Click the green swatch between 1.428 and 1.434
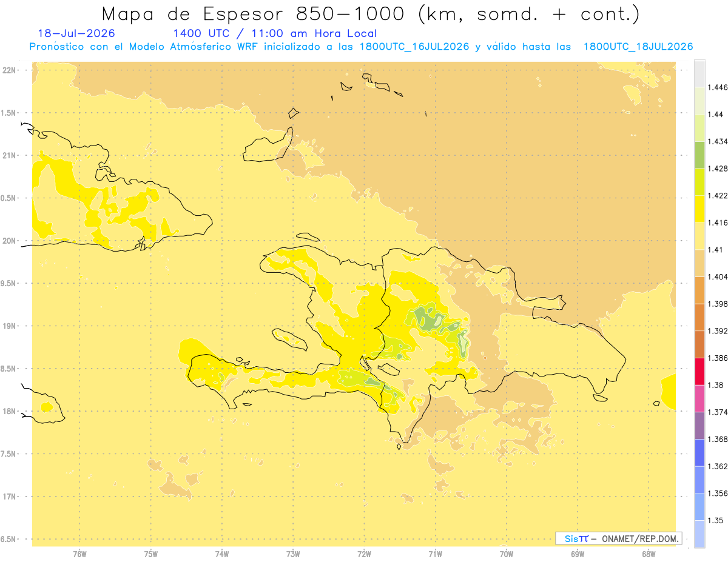Screen dimensions: 728x562 pos(699,155)
